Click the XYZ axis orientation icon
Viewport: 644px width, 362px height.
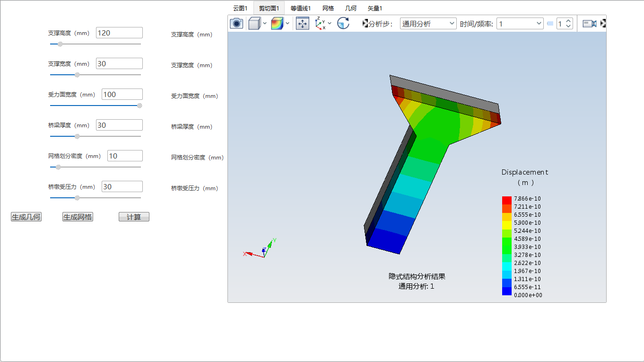click(x=320, y=23)
